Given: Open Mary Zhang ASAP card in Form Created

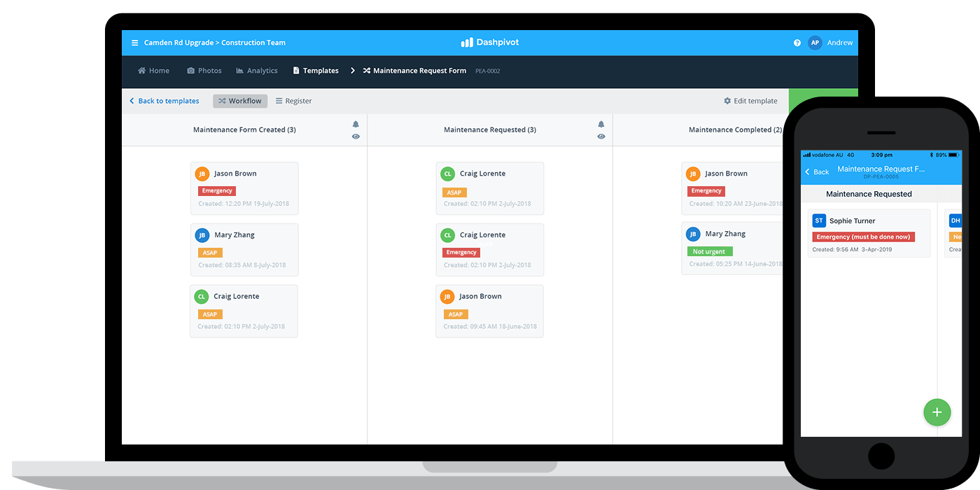Looking at the screenshot, I should coord(244,250).
